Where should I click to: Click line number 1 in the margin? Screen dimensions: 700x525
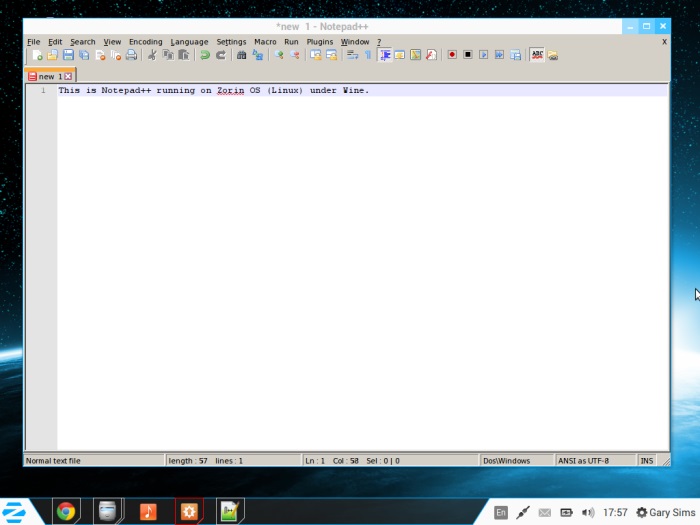tap(43, 90)
